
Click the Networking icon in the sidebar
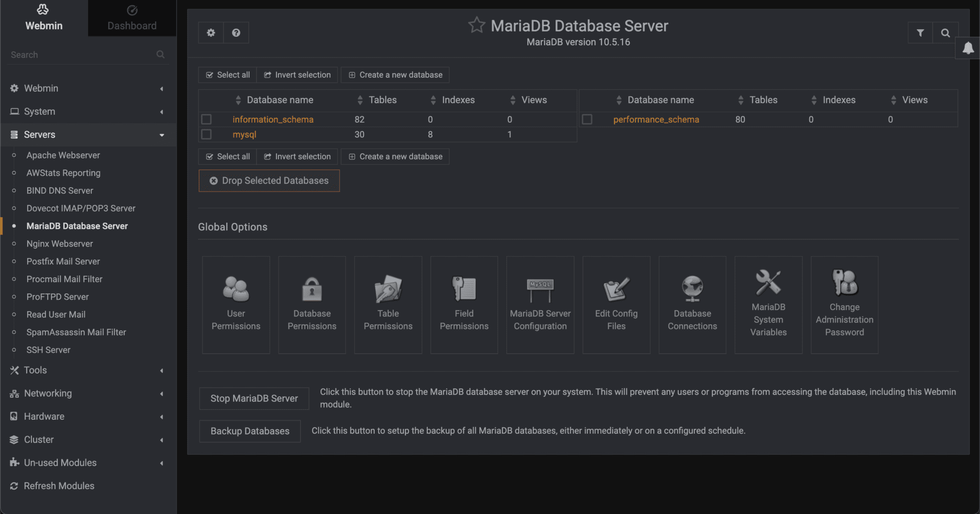tap(14, 393)
